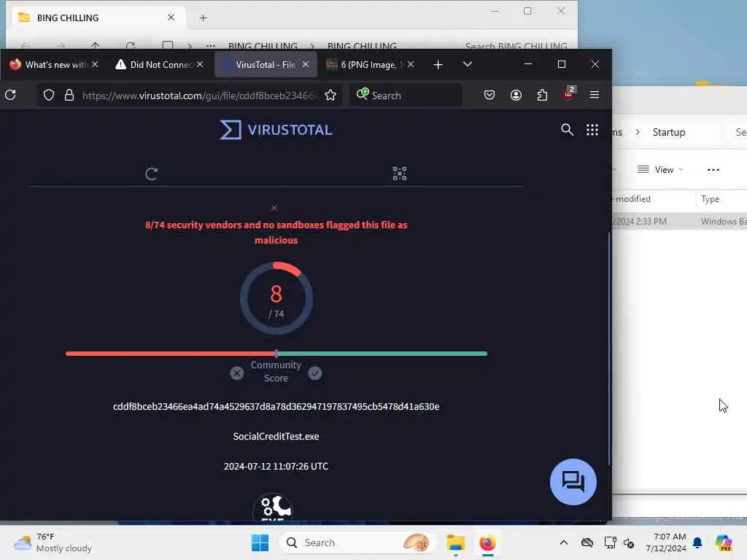Show hidden tray icons chevron
The width and height of the screenshot is (747, 560).
tap(564, 542)
